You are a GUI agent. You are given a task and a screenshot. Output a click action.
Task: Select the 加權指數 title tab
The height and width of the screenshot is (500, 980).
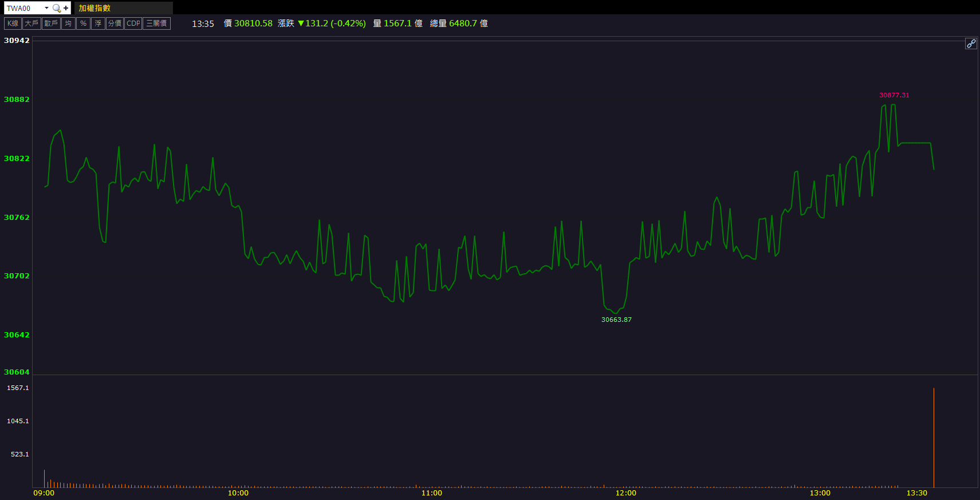95,8
